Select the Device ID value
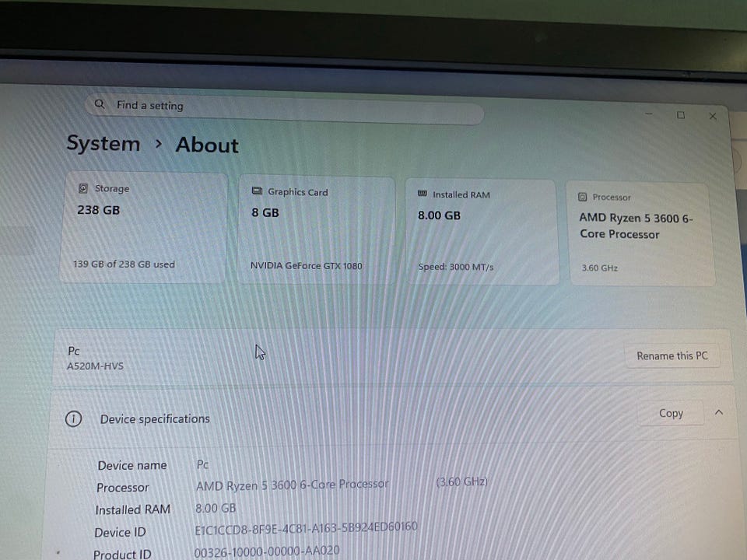This screenshot has height=560, width=747. click(306, 528)
